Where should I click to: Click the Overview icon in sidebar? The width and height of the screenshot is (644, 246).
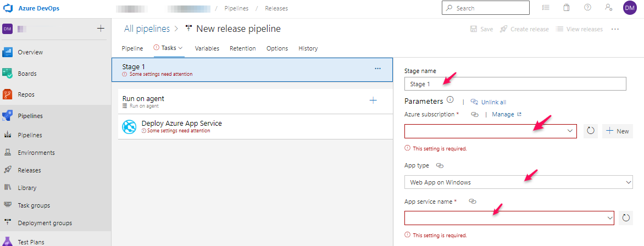pos(8,52)
